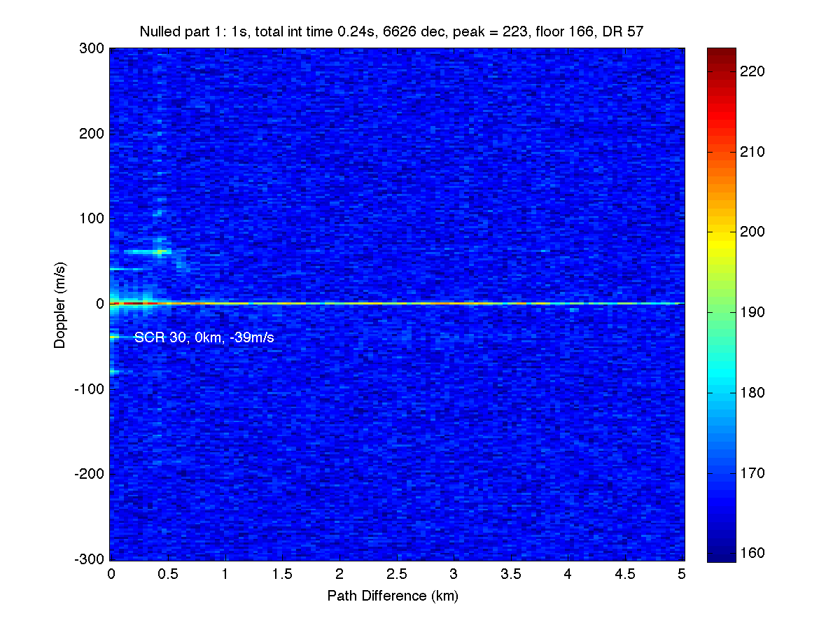840x630 pixels.
Task: Click the 'SCR 30, 0km, -39m/s' annotation
Action: [204, 337]
